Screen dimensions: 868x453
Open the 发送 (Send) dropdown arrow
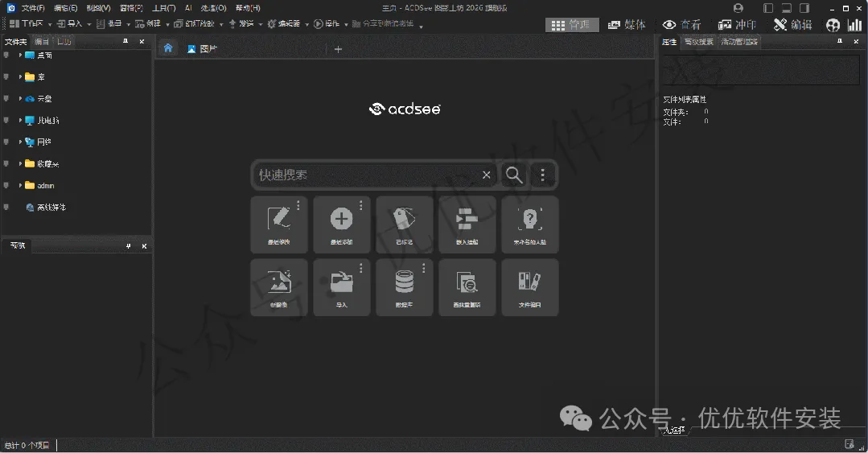pos(261,24)
